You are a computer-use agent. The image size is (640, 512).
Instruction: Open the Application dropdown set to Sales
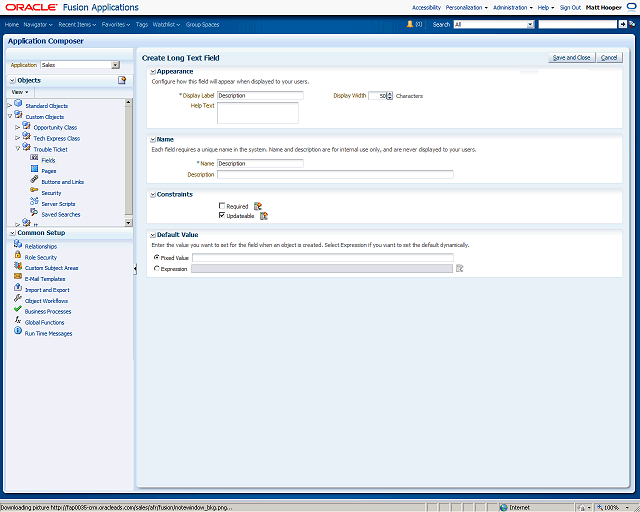point(116,65)
